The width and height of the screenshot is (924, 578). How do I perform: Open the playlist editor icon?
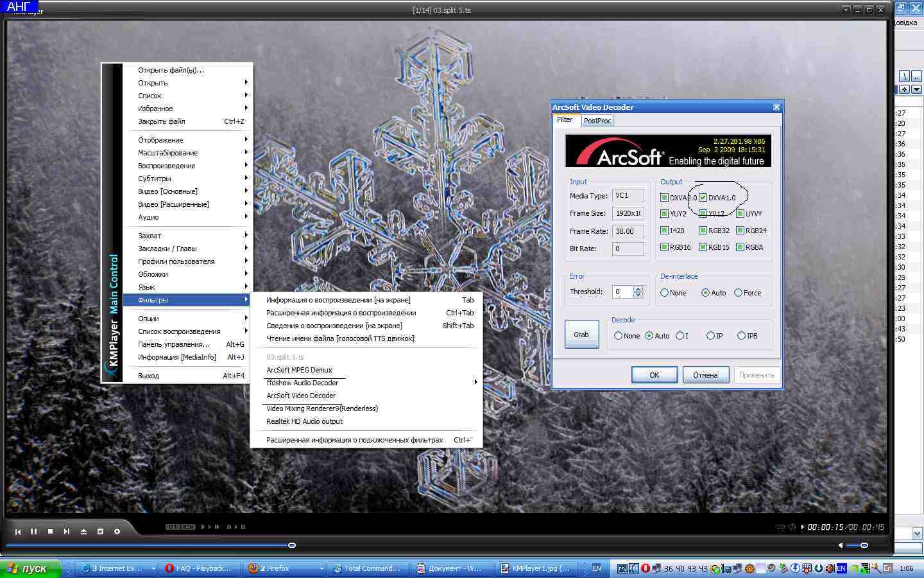click(x=100, y=531)
